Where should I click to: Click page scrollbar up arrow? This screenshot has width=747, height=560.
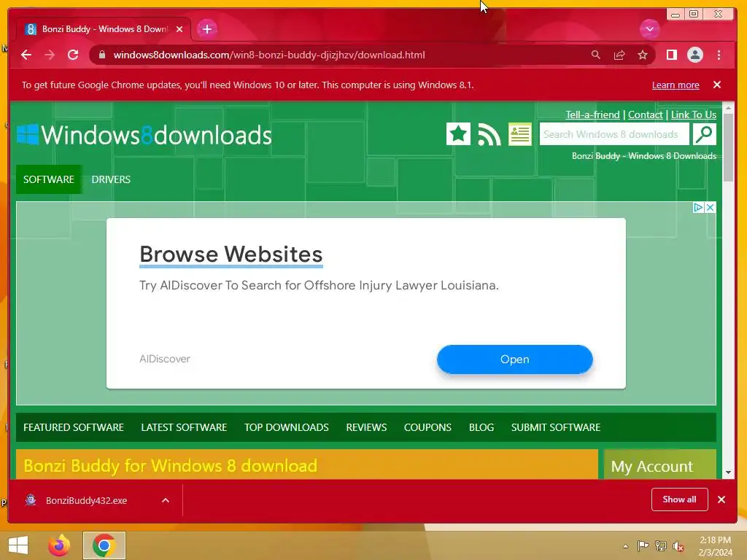[728, 108]
